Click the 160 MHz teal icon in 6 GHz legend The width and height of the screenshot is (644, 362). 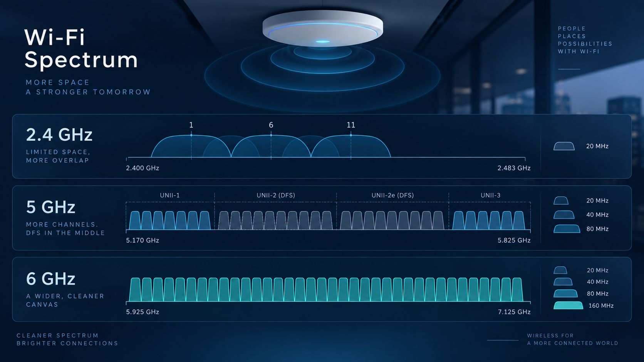point(568,305)
